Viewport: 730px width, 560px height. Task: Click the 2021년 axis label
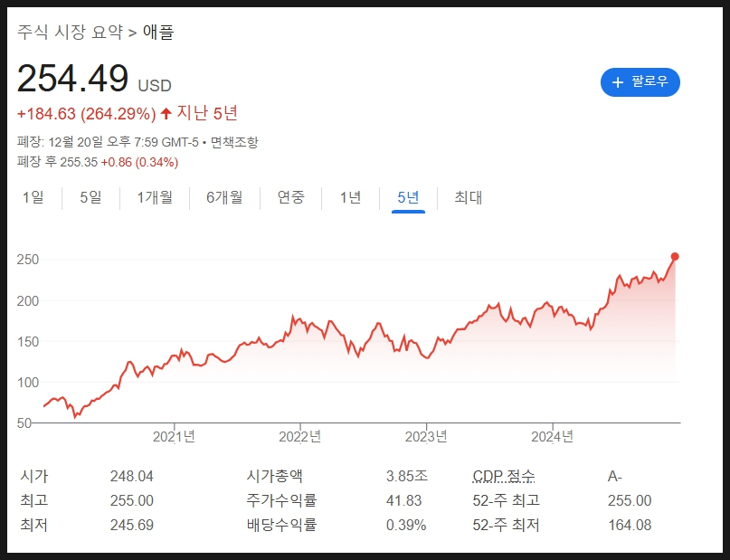(174, 437)
